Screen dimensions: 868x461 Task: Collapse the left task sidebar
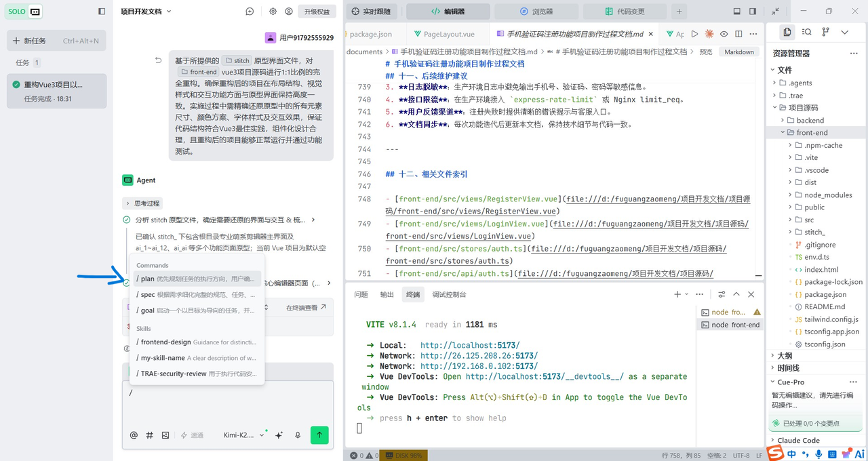102,12
